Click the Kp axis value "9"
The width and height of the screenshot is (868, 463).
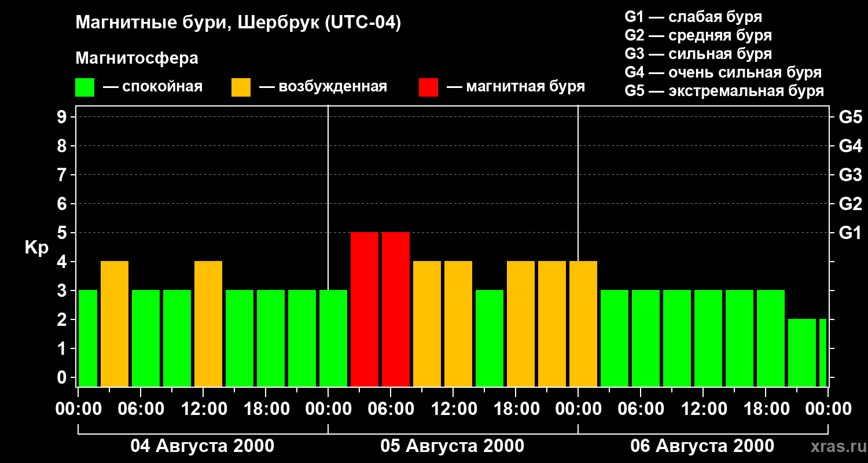[x=63, y=117]
